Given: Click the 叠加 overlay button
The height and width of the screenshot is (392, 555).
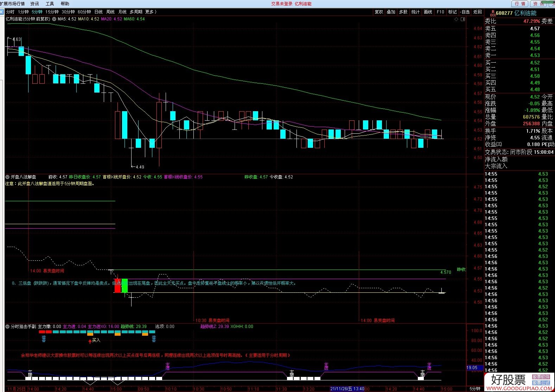Looking at the screenshot, I should (391, 12).
